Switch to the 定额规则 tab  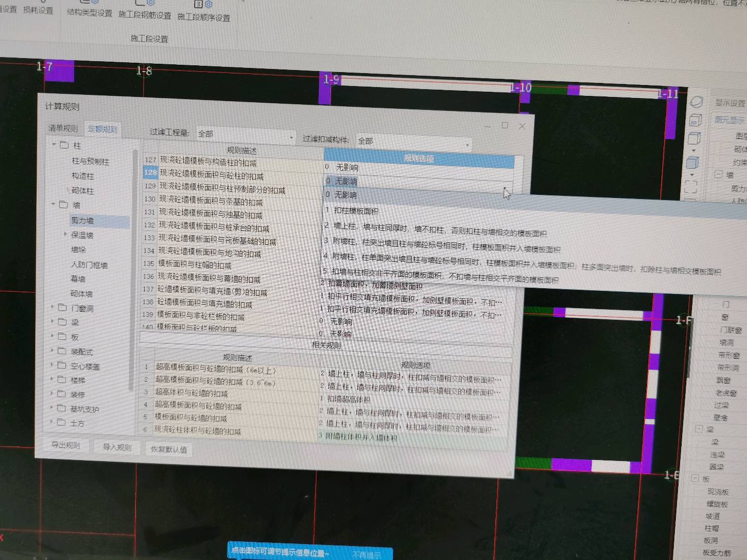(103, 129)
